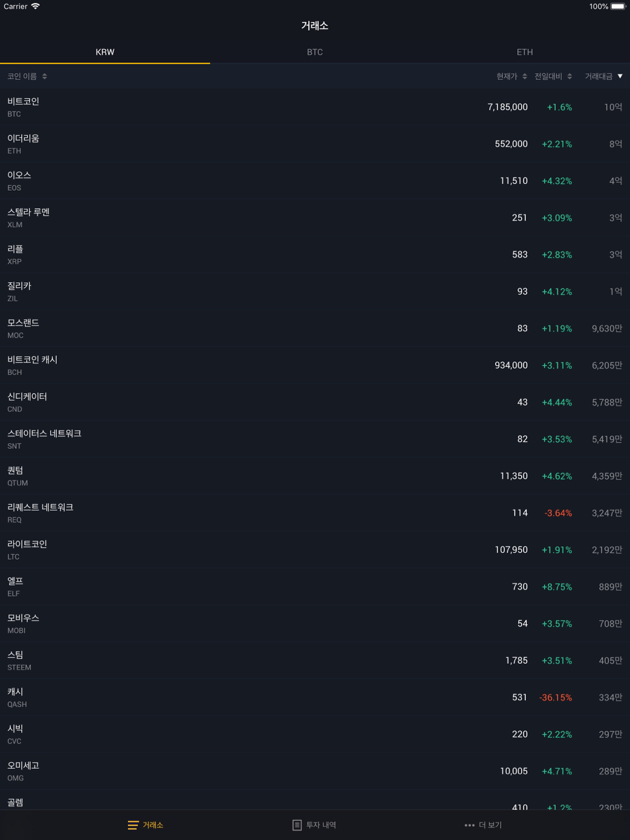
Task: Tap the exchange list icon in bottom bar
Action: (133, 825)
